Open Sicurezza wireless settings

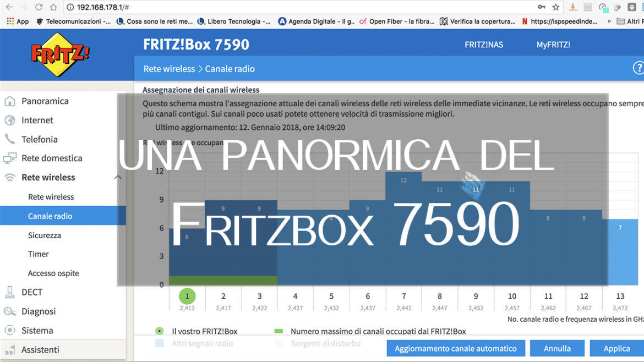pos(45,235)
